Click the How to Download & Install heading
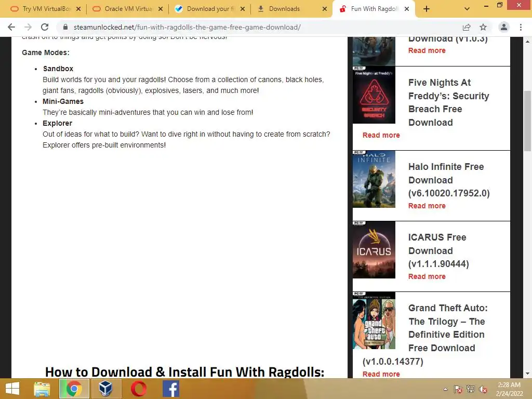532x399 pixels. coord(185,372)
